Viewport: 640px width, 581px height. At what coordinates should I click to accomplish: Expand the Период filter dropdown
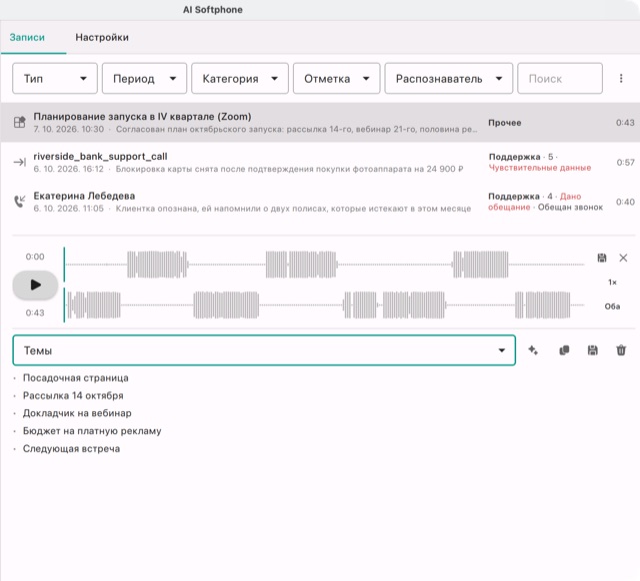(144, 78)
